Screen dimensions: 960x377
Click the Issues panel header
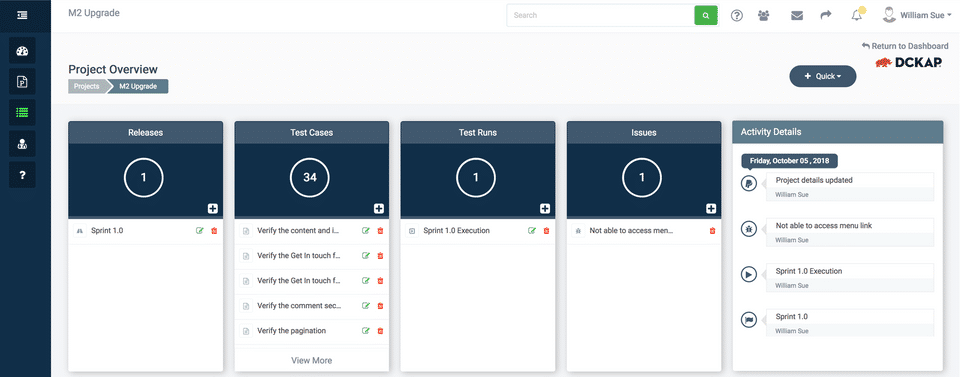pos(644,132)
